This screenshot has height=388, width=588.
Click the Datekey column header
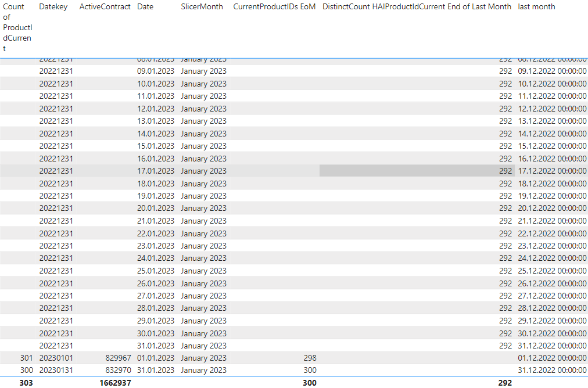pos(53,7)
